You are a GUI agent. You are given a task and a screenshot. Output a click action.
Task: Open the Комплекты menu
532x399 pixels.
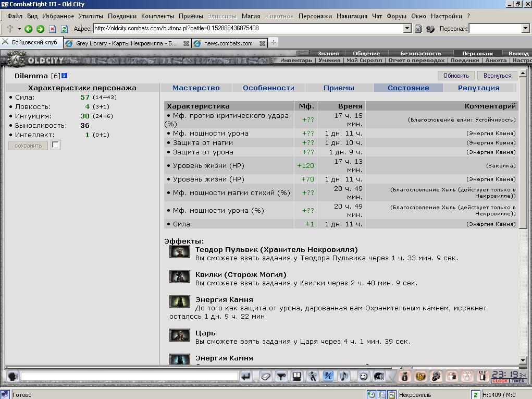tap(157, 16)
